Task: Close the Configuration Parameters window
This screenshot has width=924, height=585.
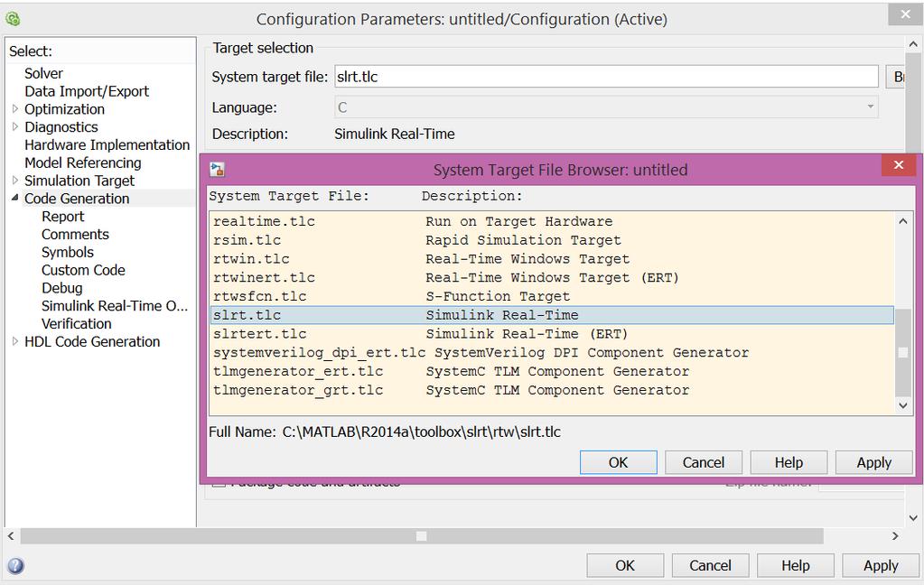Action: coord(905,14)
